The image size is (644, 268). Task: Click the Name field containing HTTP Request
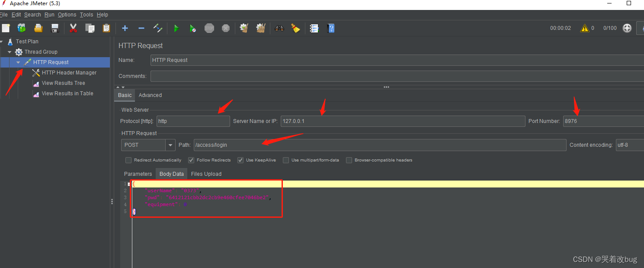tap(397, 60)
